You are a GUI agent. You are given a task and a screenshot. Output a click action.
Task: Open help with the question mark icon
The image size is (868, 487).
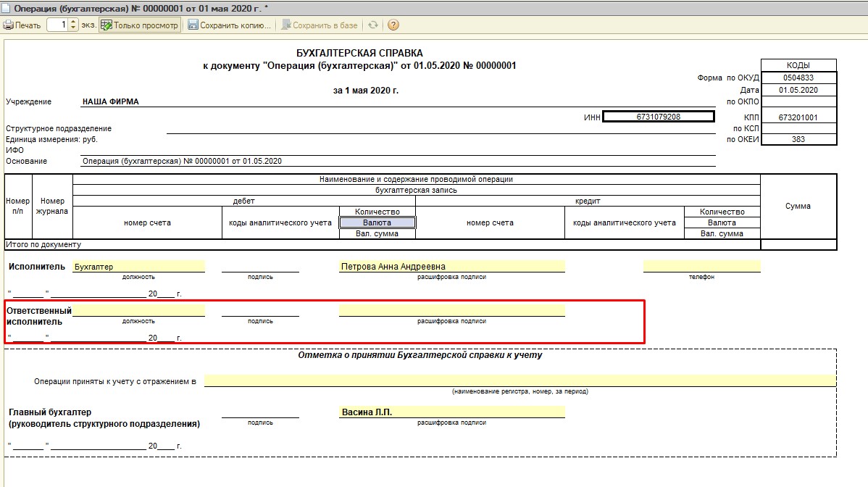pyautogui.click(x=393, y=25)
